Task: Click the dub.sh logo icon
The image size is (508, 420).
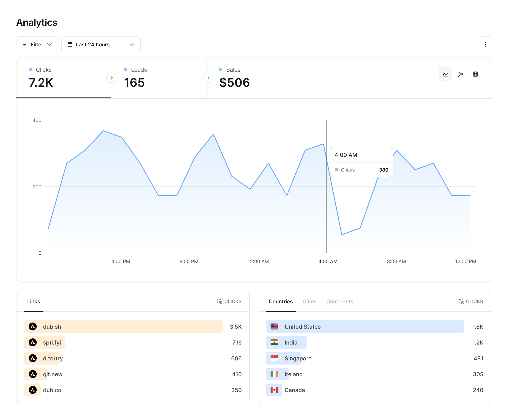Action: pyautogui.click(x=33, y=326)
